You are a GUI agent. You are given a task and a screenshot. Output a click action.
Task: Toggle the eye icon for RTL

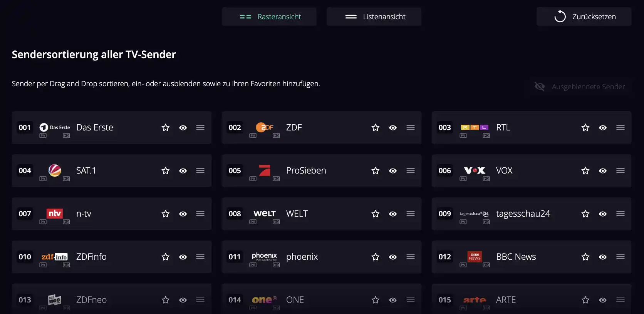click(x=603, y=127)
